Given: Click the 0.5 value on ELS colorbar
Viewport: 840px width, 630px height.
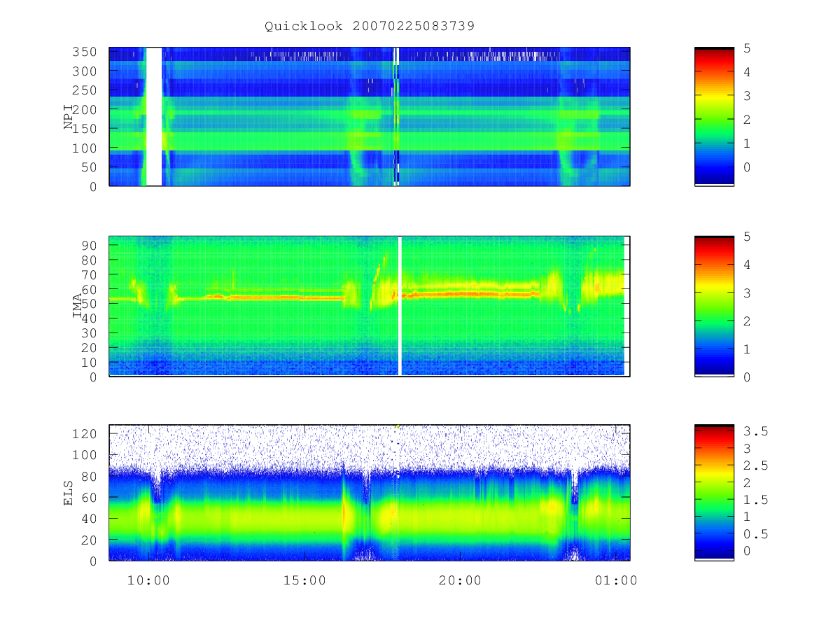Looking at the screenshot, I should [755, 534].
